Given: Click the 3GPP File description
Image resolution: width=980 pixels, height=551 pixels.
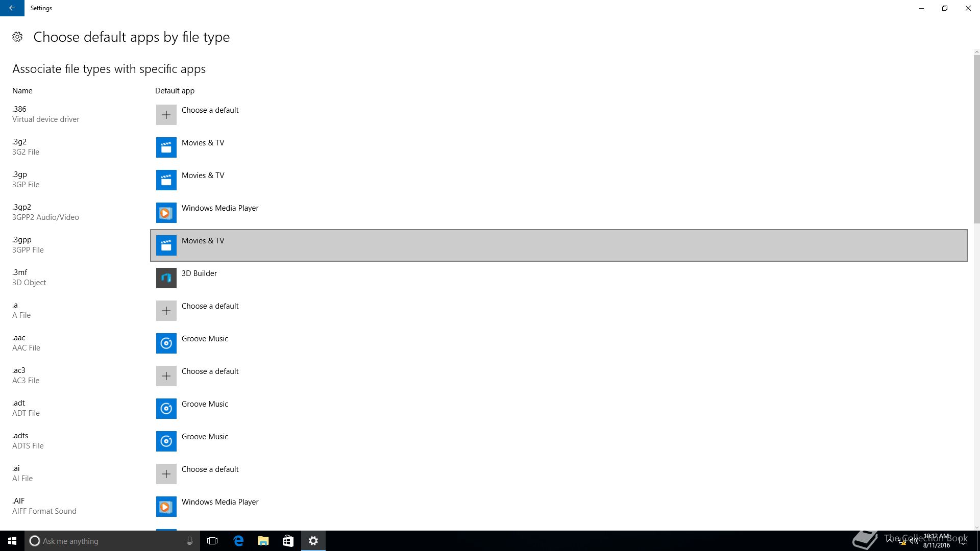Looking at the screenshot, I should (x=28, y=250).
